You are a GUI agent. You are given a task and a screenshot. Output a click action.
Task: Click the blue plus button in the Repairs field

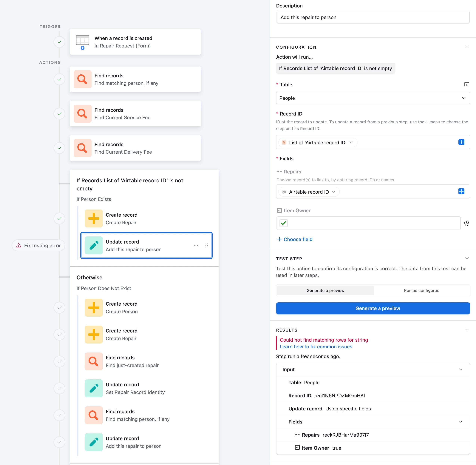461,191
